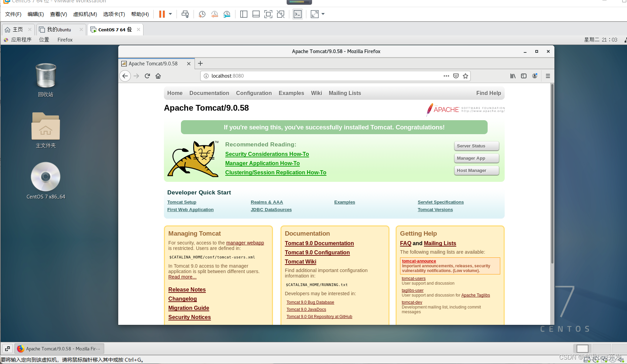Open the JDBC DataSources link
This screenshot has width=627, height=364.
click(271, 210)
